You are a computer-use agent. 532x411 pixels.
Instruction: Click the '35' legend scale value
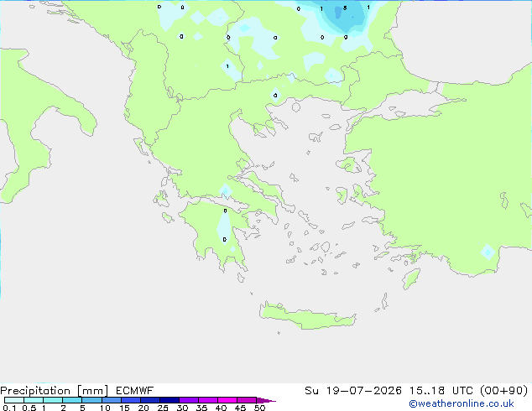pos(201,408)
